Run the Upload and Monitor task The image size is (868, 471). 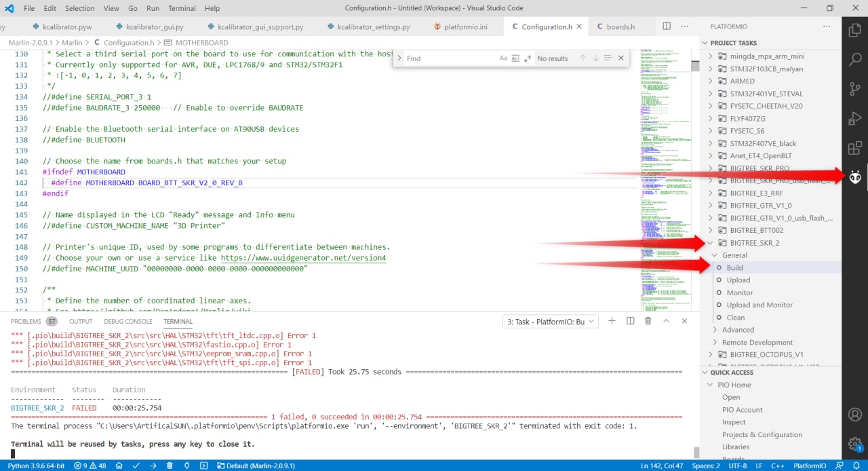pyautogui.click(x=759, y=305)
